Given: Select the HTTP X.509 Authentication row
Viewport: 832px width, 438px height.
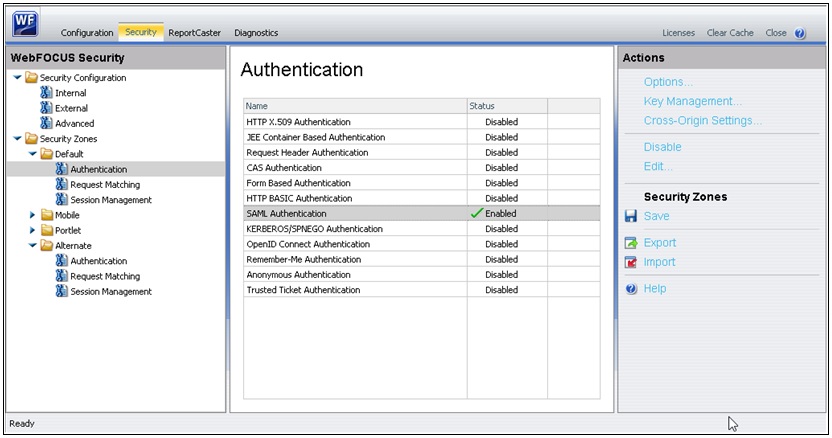Looking at the screenshot, I should tap(422, 122).
